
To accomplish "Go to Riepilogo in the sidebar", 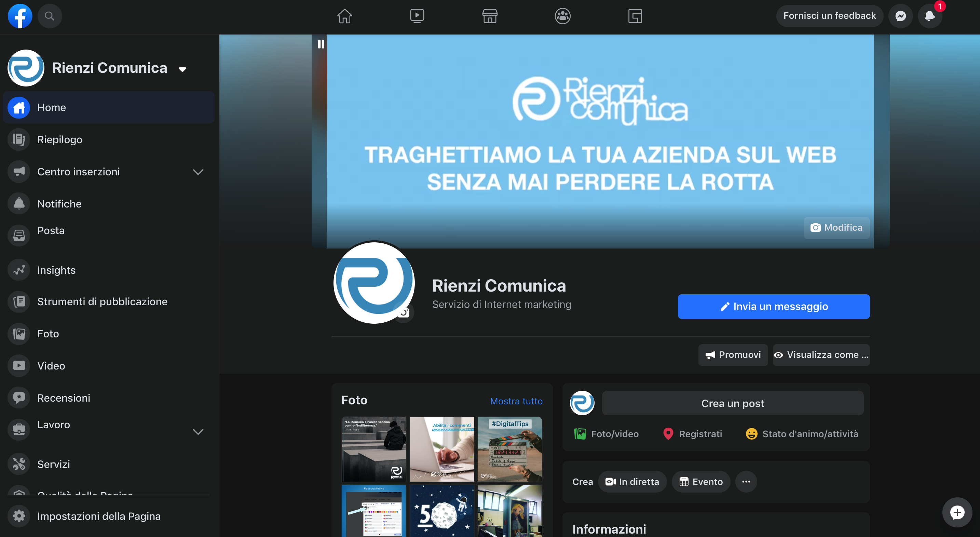I will [x=60, y=139].
